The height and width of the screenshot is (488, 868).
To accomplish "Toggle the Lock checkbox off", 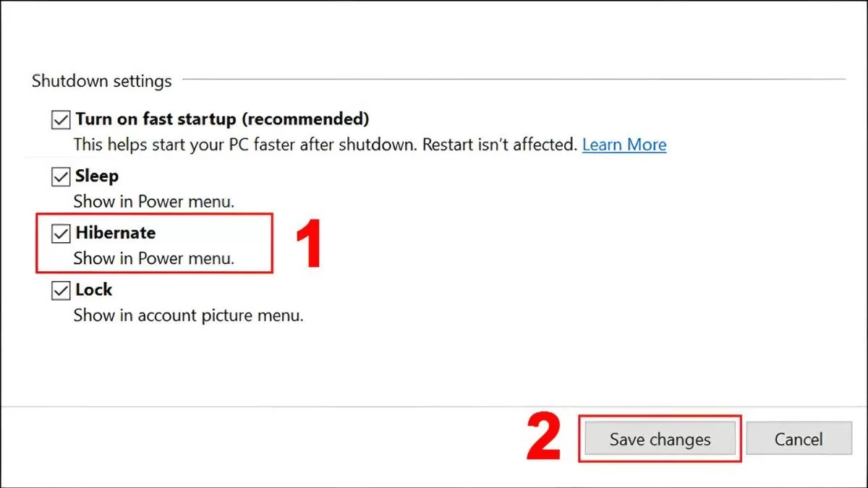I will click(59, 290).
